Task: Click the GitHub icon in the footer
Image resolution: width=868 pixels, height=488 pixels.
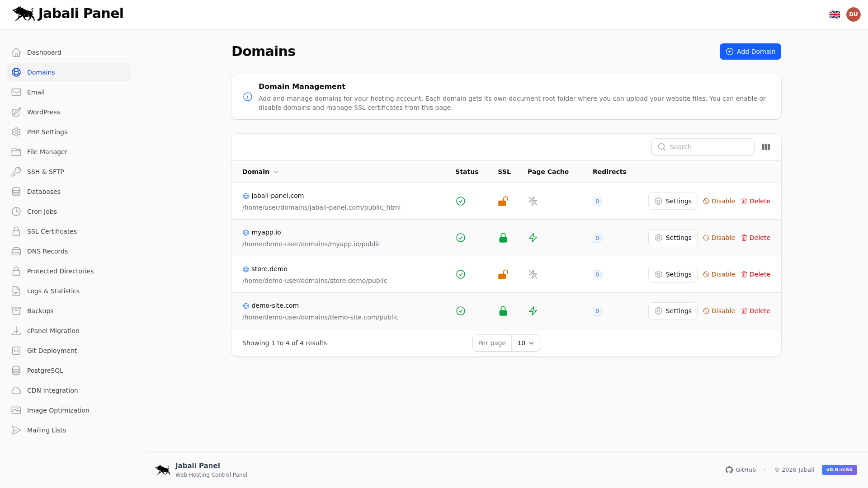Action: pyautogui.click(x=729, y=470)
